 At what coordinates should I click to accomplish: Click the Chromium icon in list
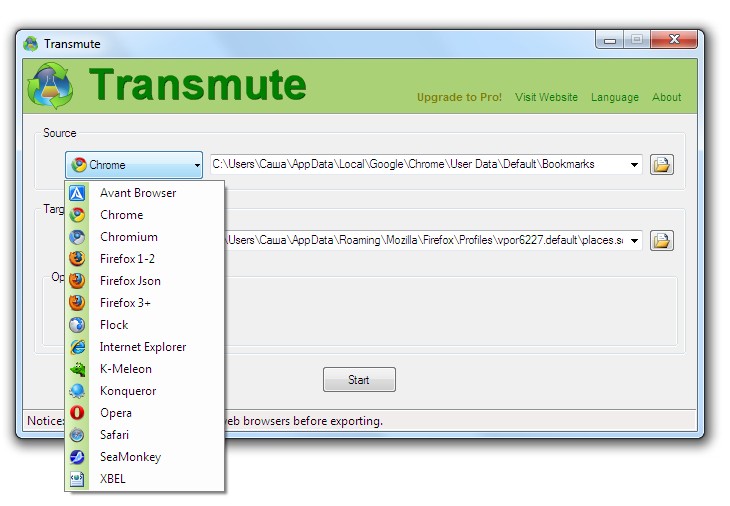click(x=77, y=237)
